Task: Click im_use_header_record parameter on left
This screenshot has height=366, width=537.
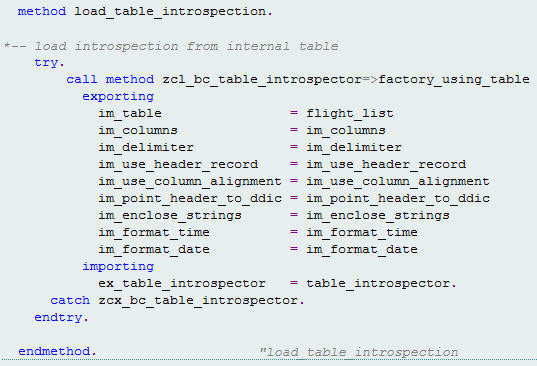Action: [x=178, y=164]
